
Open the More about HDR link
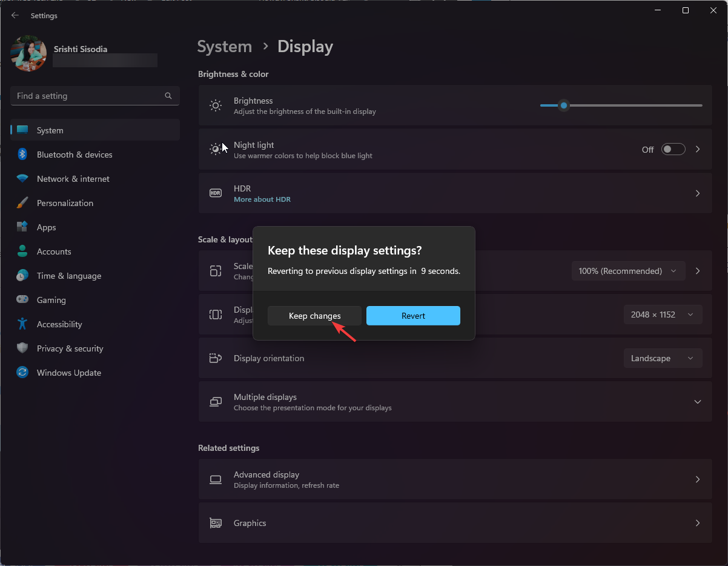(262, 199)
